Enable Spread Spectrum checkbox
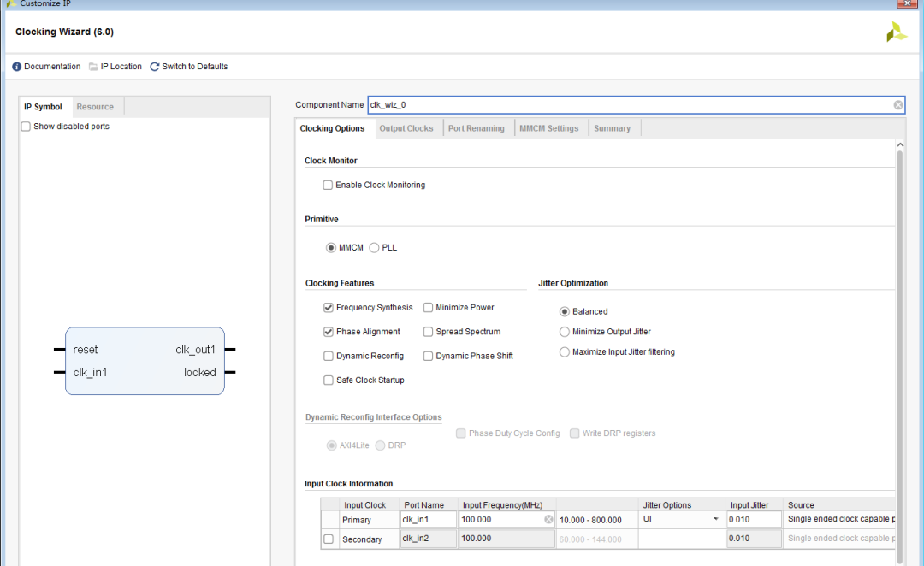Screen dimensions: 924x566 click(428, 332)
